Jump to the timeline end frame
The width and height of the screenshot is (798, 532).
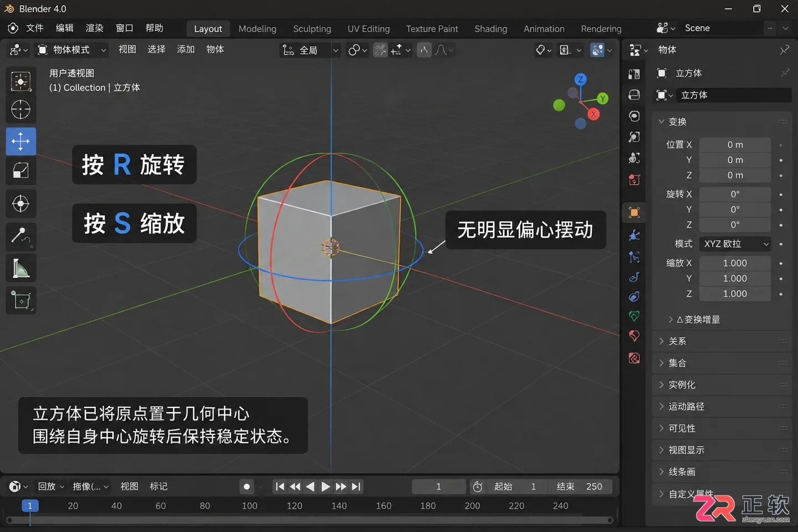coord(356,487)
